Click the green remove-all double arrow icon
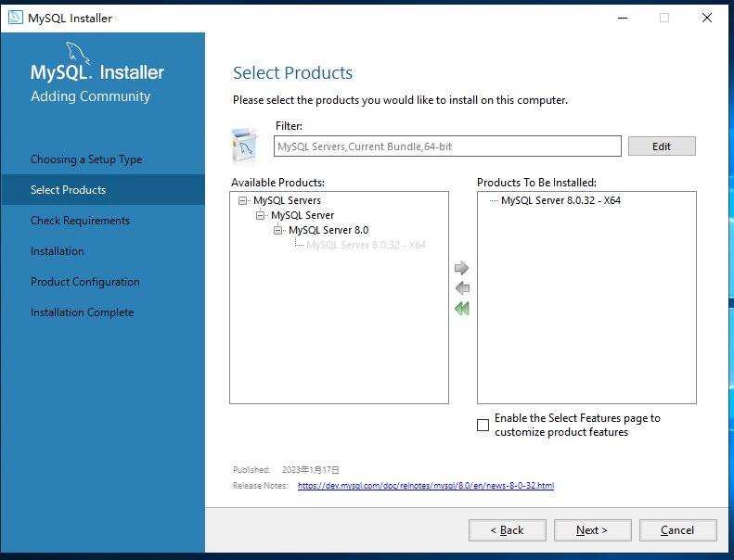This screenshot has height=560, width=734. [x=461, y=309]
